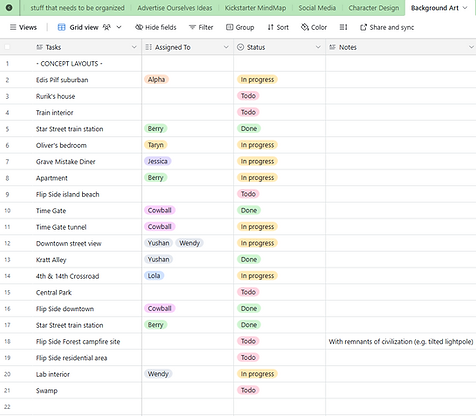Viewport: 476px width, 416px height.
Task: Switch to Character Design tab
Action: click(x=374, y=8)
